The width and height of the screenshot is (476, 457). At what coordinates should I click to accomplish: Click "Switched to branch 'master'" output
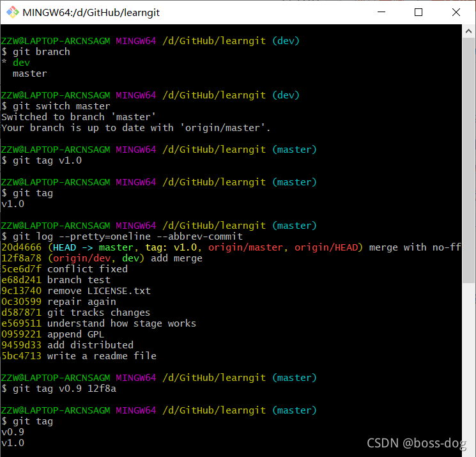pos(79,117)
